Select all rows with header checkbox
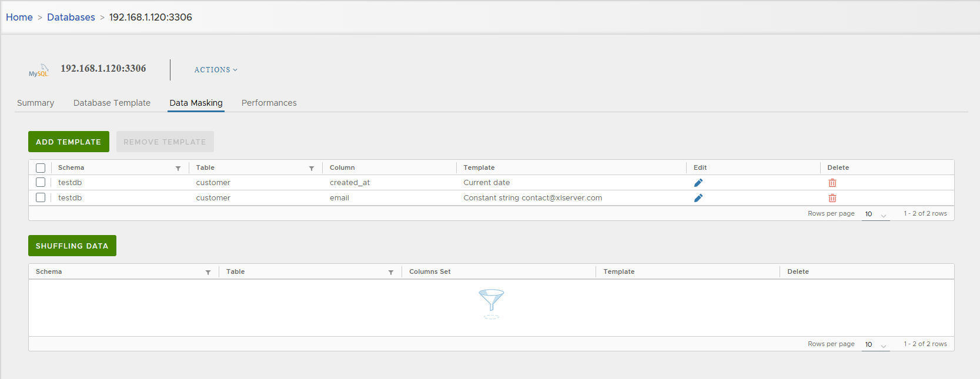 (41, 168)
